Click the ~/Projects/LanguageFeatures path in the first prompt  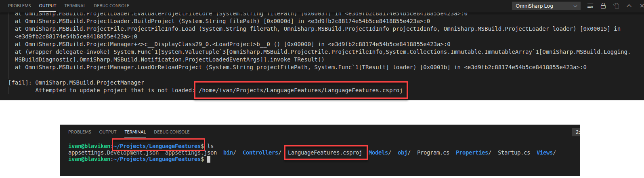[x=157, y=146]
